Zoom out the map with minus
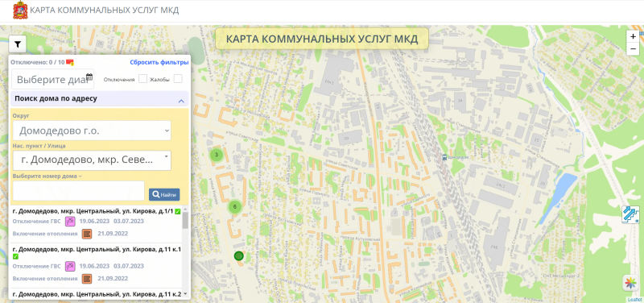The image size is (644, 303). pyautogui.click(x=633, y=48)
